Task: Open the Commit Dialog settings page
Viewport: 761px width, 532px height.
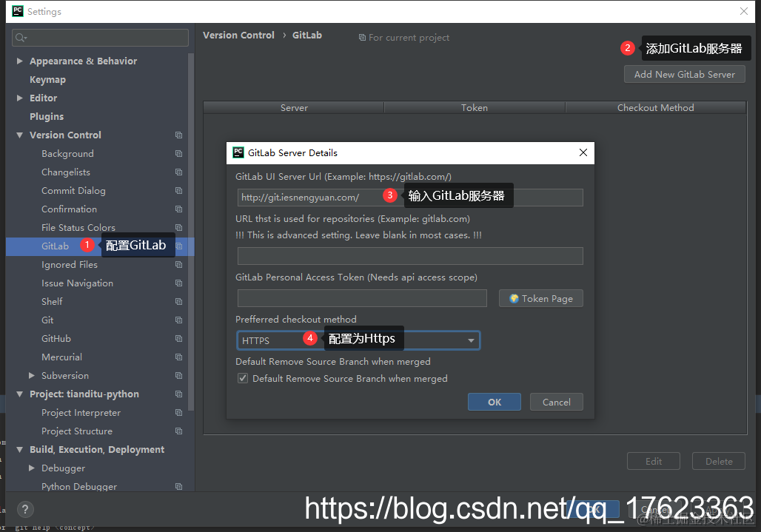Action: 73,191
